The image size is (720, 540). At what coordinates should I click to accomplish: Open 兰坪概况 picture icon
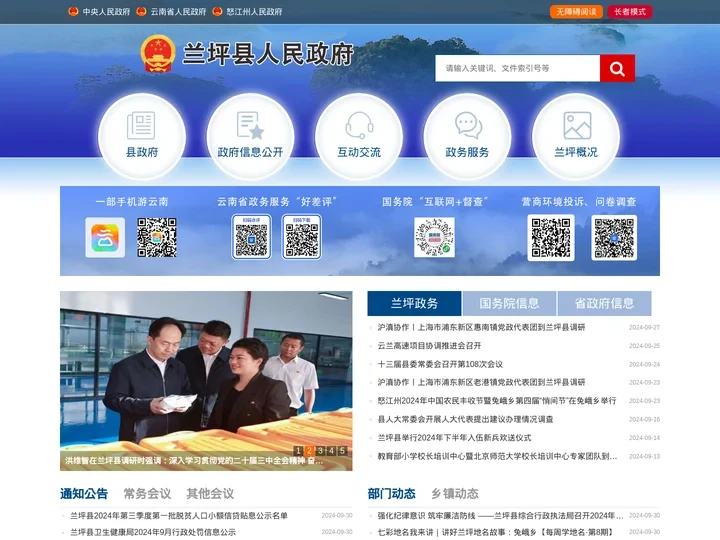pyautogui.click(x=576, y=136)
